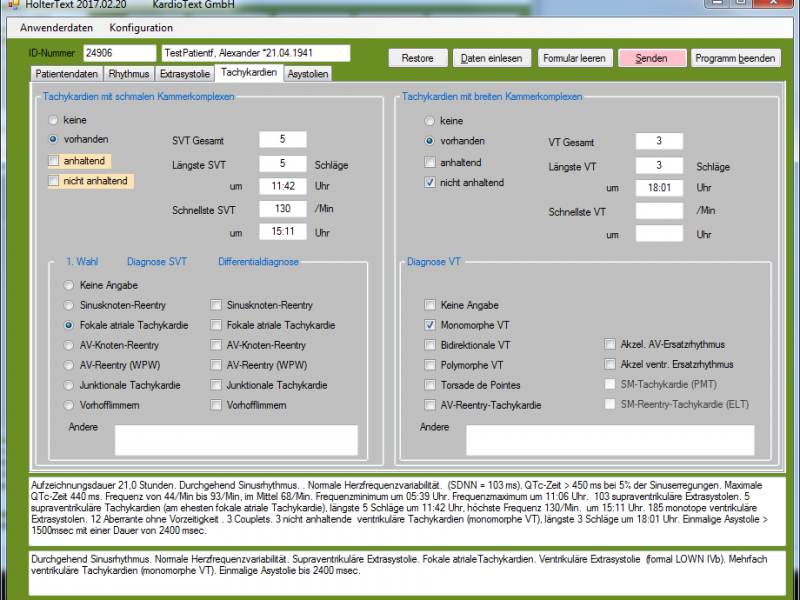Open the Anwenderdaten menu
This screenshot has height=600, width=800.
[56, 28]
